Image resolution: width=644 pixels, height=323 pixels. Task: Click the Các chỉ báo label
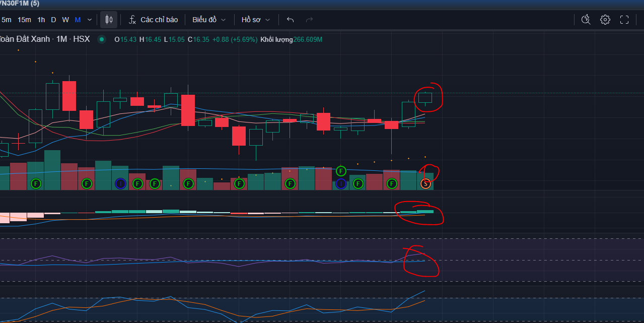[159, 20]
